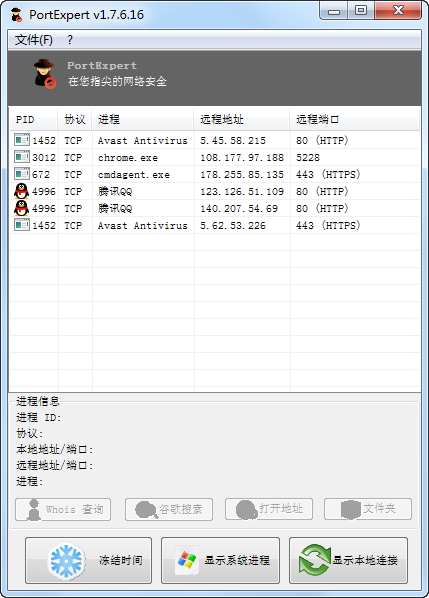
Task: Click the 显示本地连接 button label
Action: click(365, 560)
